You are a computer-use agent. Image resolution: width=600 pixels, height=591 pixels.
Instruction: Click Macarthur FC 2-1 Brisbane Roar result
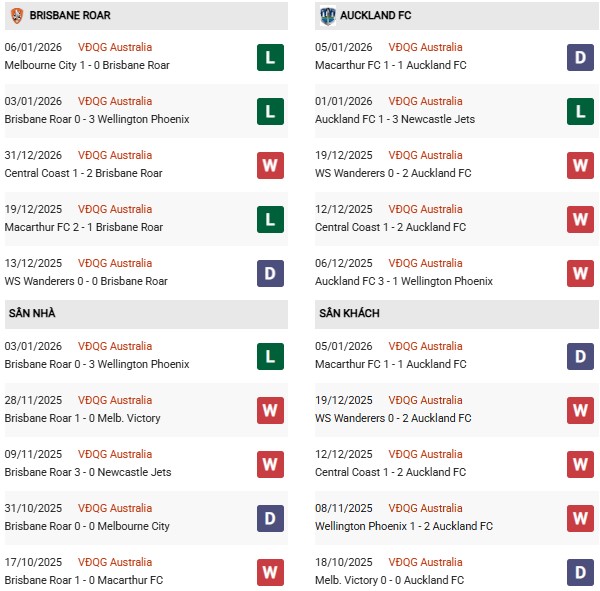(84, 227)
